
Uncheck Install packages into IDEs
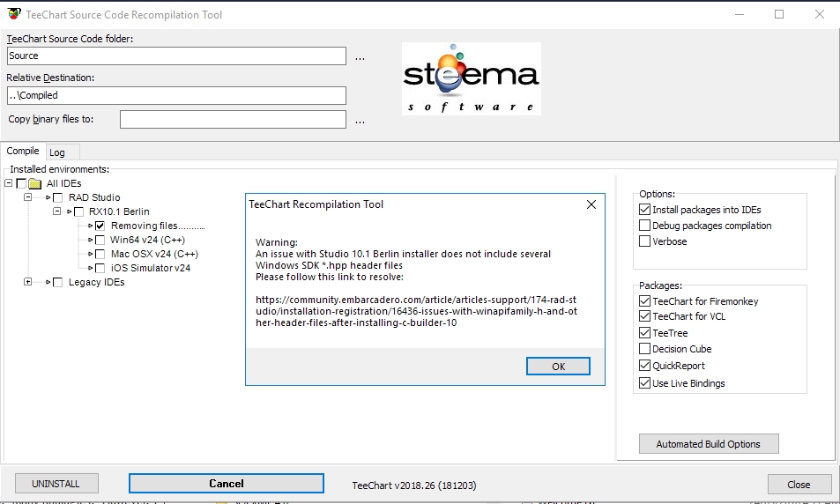point(645,210)
